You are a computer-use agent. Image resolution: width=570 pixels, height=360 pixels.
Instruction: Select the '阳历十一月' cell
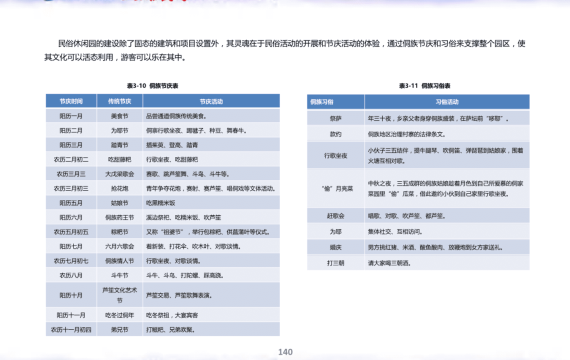click(71, 315)
